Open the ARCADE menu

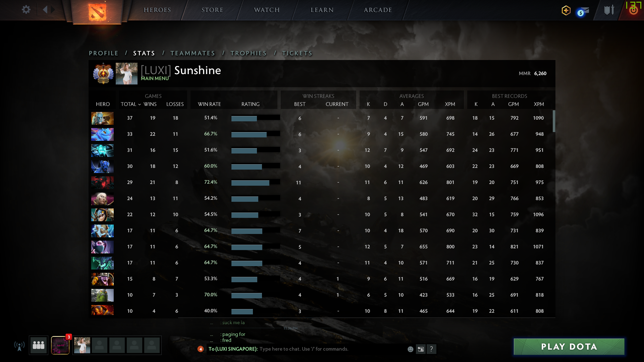coord(377,10)
